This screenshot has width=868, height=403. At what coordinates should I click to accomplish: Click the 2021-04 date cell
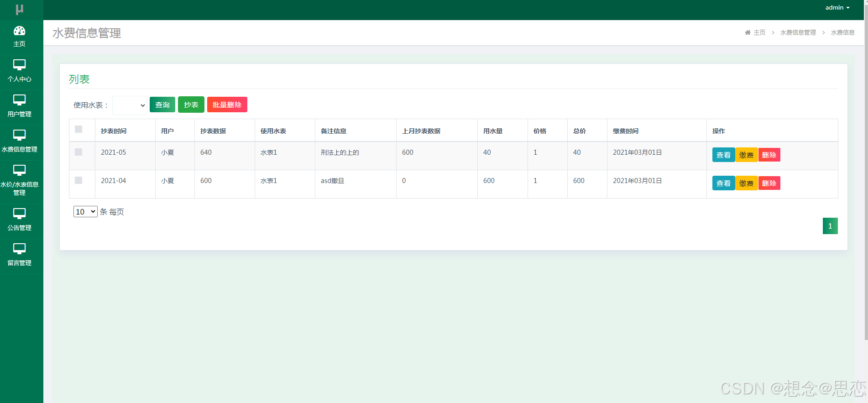point(114,181)
